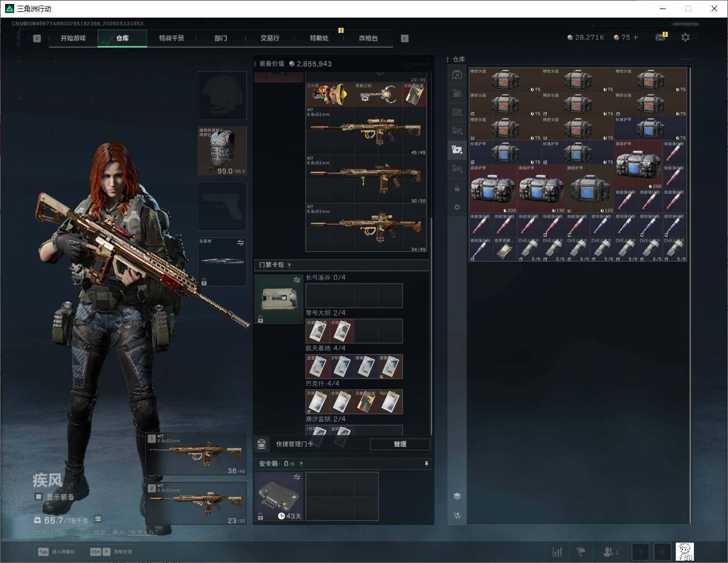
Task: Click the swap arrows on the knife slot
Action: pyautogui.click(x=240, y=243)
